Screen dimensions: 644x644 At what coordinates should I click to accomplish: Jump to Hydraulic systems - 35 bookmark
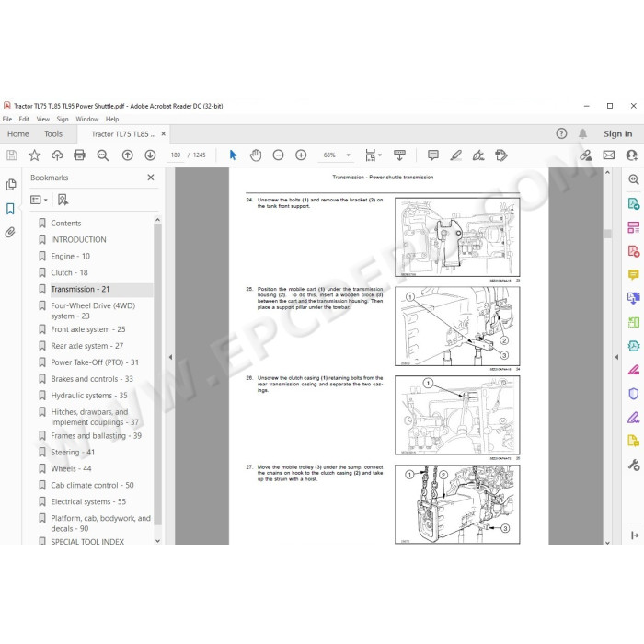89,395
